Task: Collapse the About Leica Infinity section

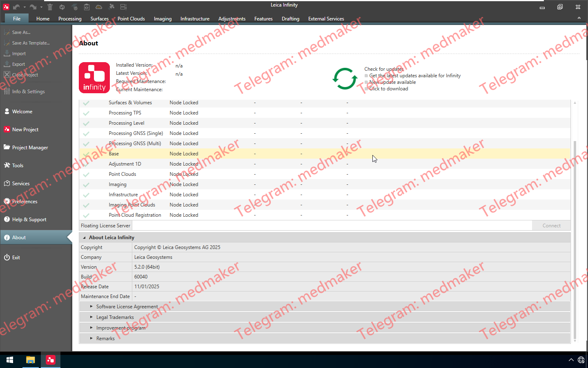Action: coord(85,238)
